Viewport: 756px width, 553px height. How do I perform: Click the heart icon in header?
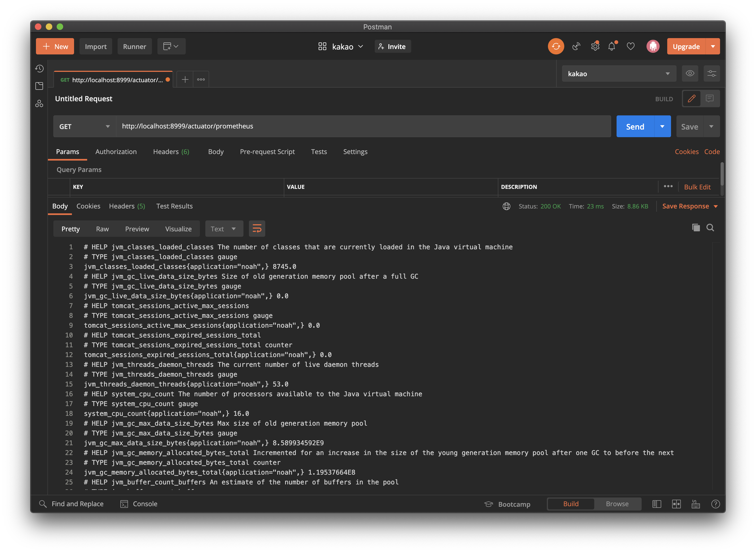631,46
